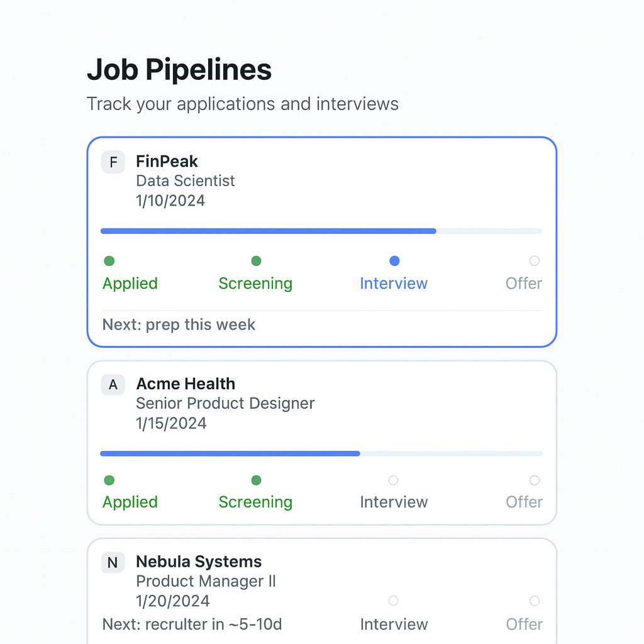The image size is (644, 644).
Task: Toggle the Interview circle on Acme Health card
Action: point(393,480)
